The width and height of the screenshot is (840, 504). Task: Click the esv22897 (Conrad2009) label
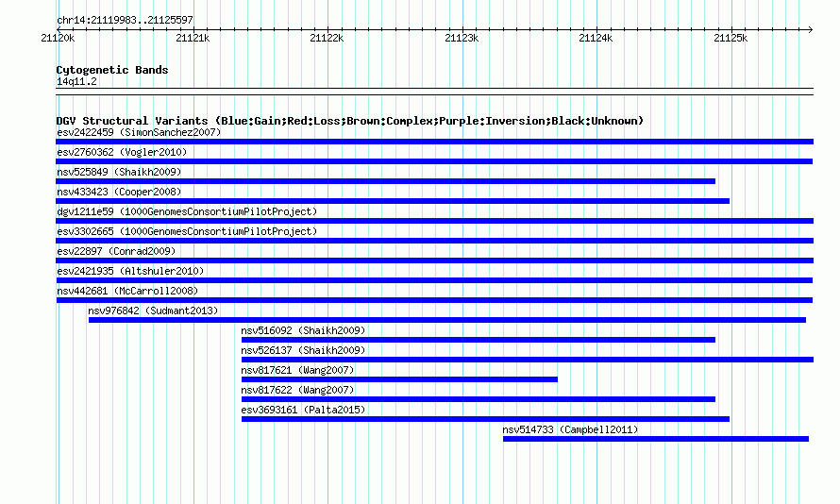[x=116, y=251]
